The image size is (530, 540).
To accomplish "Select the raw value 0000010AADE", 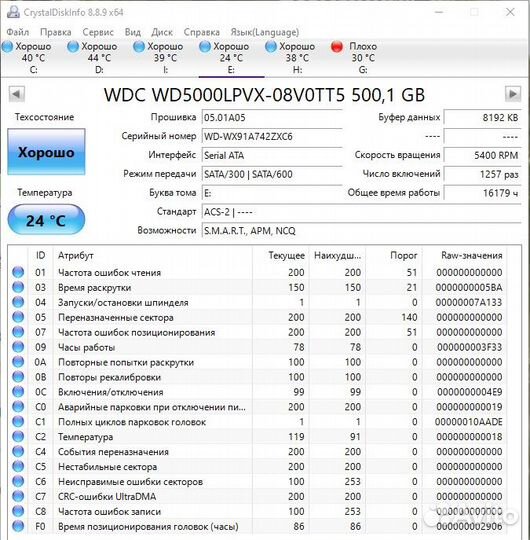I will click(x=468, y=422).
